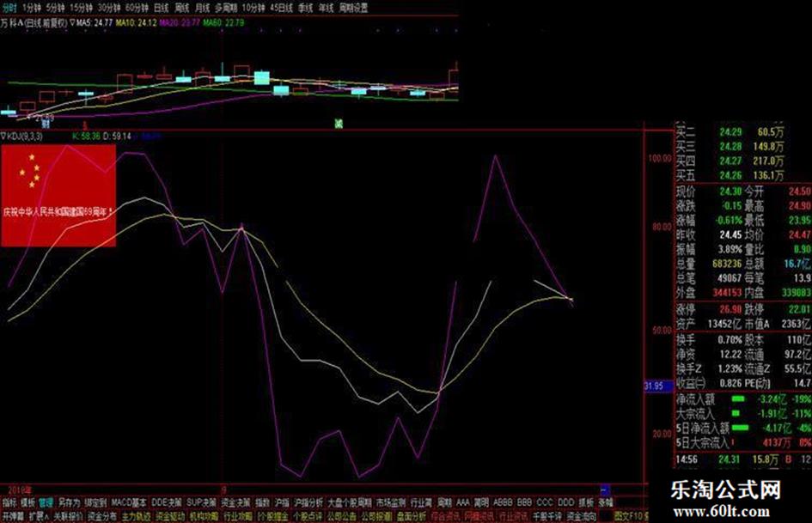812x523 pixels.
Task: Open 周期设置 period settings
Action: point(353,8)
